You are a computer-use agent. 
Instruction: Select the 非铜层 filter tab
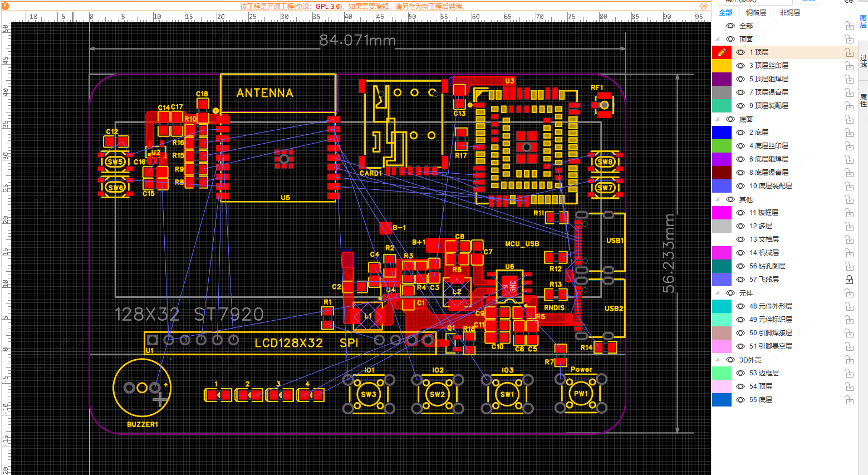[x=789, y=12]
